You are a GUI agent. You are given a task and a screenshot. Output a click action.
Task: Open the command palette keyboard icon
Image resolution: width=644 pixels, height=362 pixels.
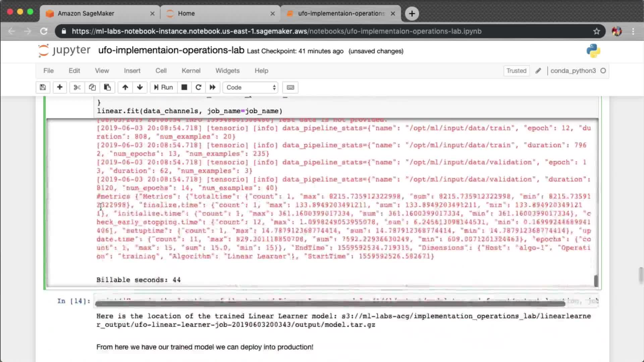tap(290, 87)
